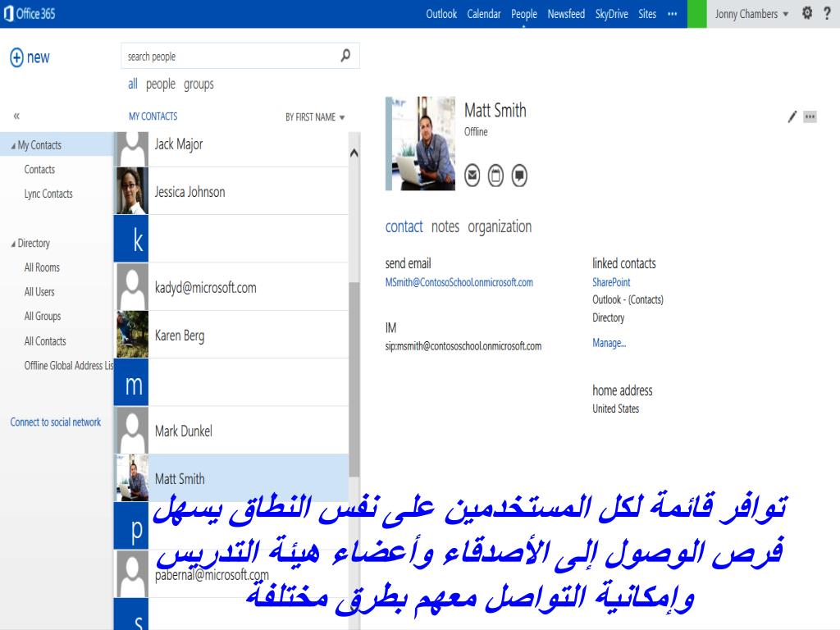The height and width of the screenshot is (630, 840).
Task: Jump to letter k index tile
Action: coord(132,239)
